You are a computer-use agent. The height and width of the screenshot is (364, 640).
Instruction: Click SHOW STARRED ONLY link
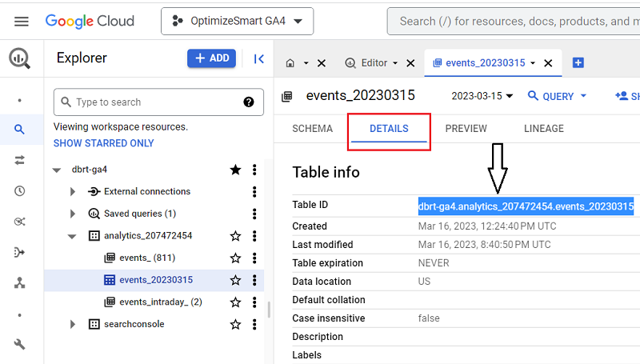[104, 143]
